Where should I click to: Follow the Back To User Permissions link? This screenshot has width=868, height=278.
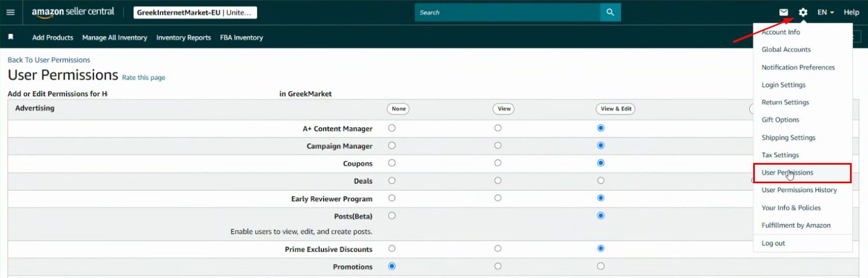pyautogui.click(x=49, y=60)
